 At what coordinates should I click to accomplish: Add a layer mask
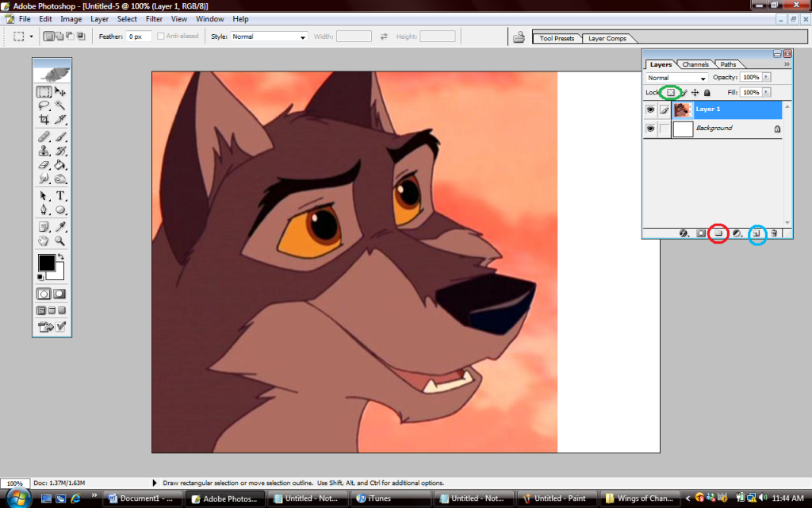coord(701,233)
